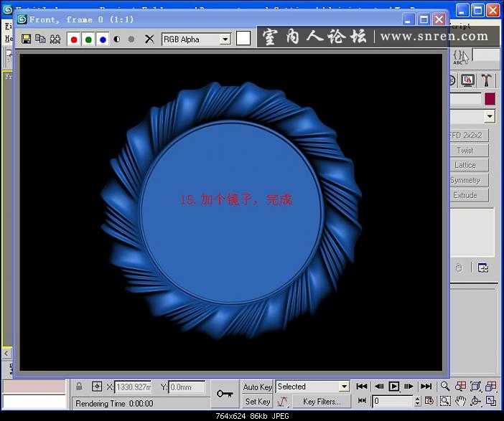This screenshot has height=421, width=504.
Task: Open the default tangent curve flyout
Action: pos(282,402)
